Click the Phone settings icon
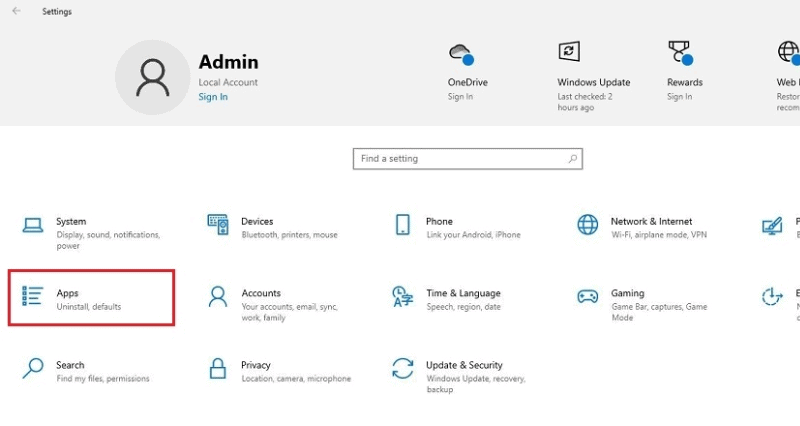 pos(403,225)
